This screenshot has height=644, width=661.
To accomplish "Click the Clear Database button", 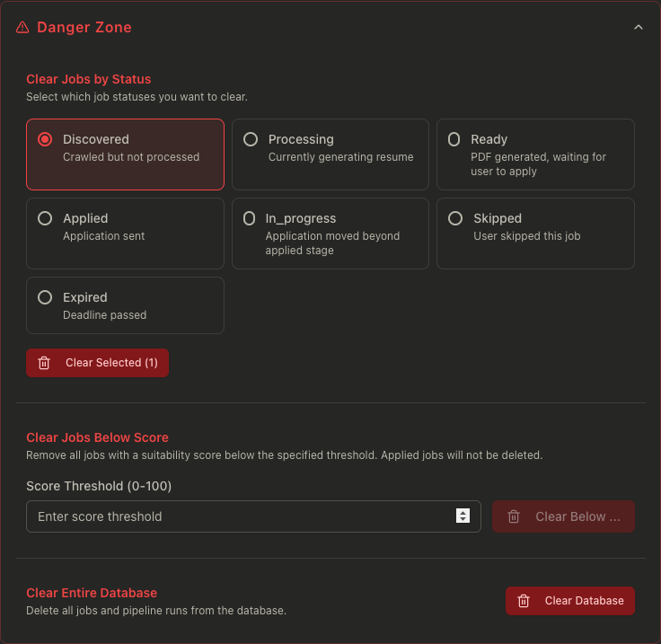I will [x=570, y=601].
